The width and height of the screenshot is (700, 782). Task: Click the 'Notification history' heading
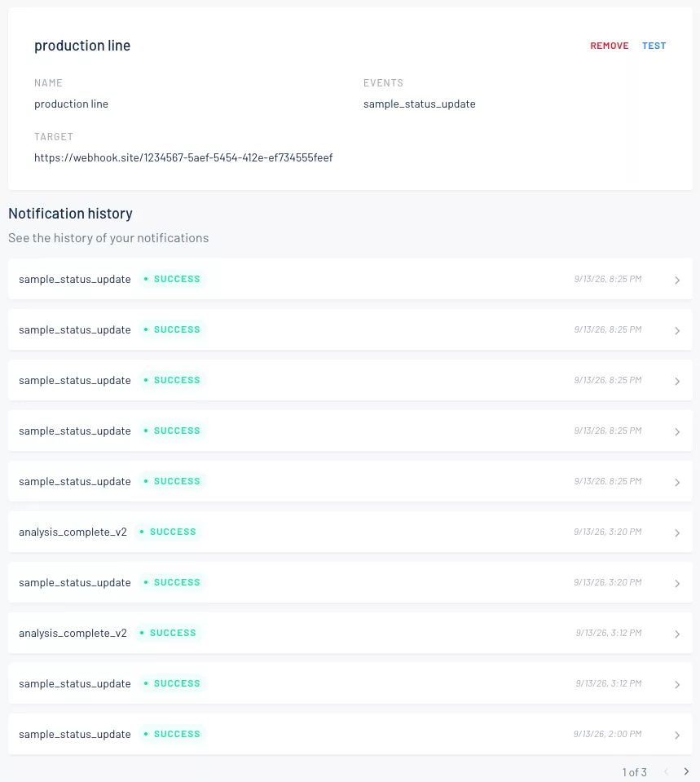70,214
